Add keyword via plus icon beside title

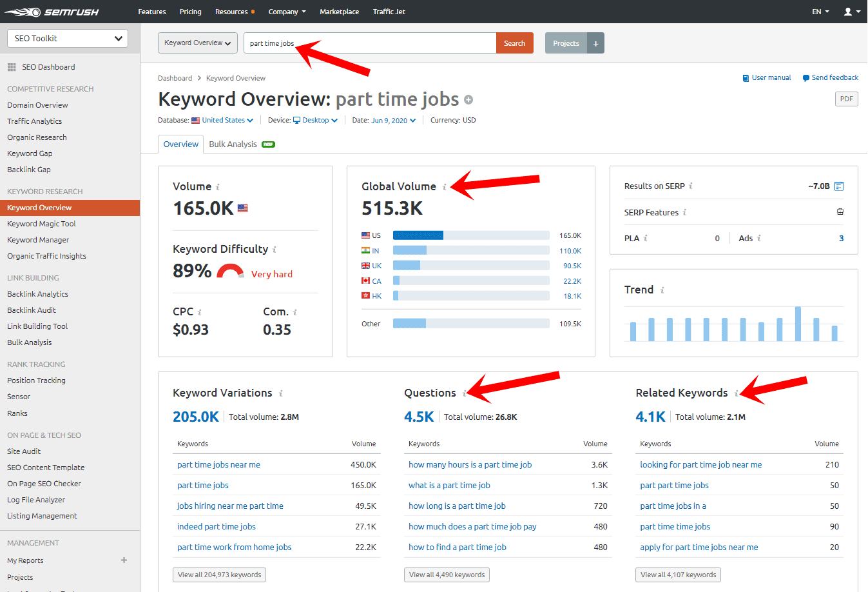pos(468,100)
